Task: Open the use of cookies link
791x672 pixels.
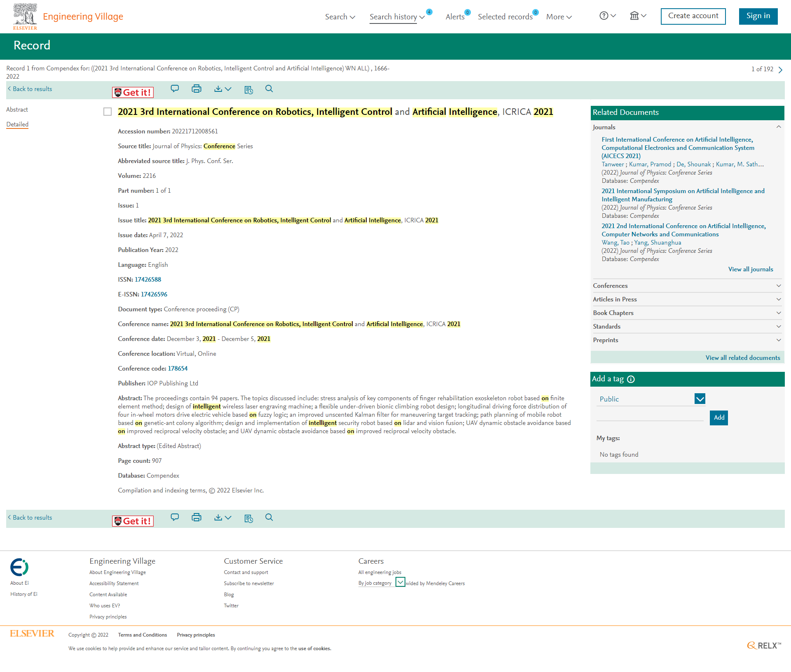Action: tap(314, 649)
